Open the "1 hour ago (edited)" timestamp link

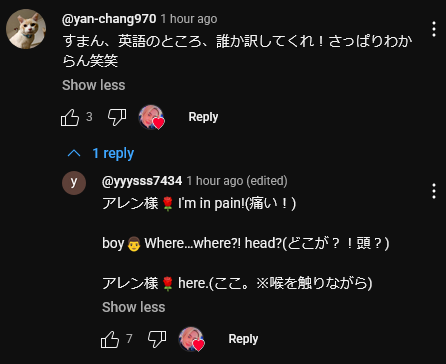click(237, 181)
